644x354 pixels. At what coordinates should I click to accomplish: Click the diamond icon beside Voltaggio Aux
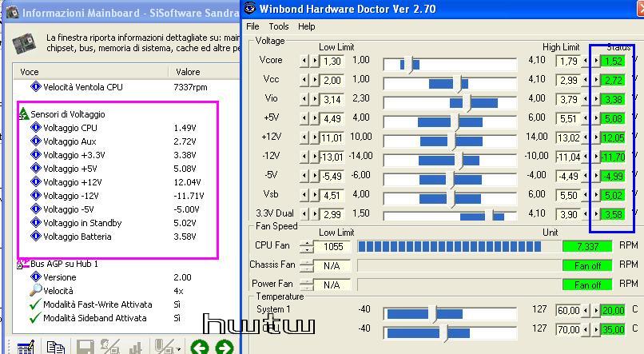(x=36, y=141)
